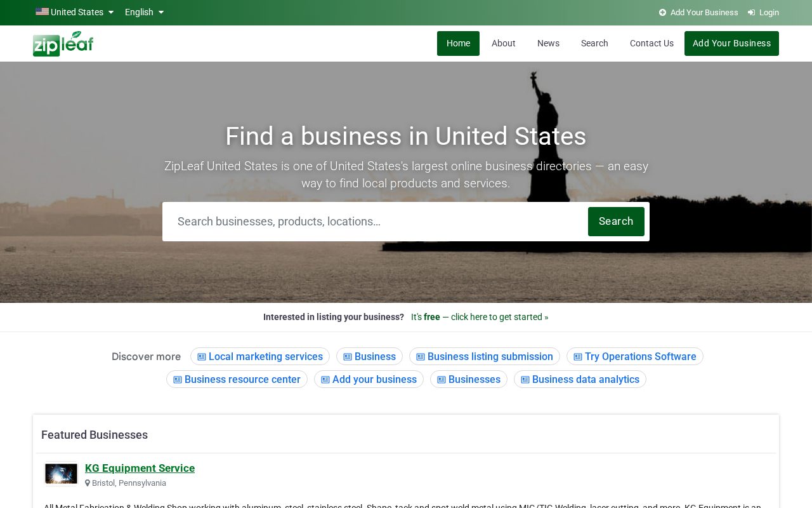The image size is (812, 508).
Task: Click the Discover more label
Action: coord(146,357)
